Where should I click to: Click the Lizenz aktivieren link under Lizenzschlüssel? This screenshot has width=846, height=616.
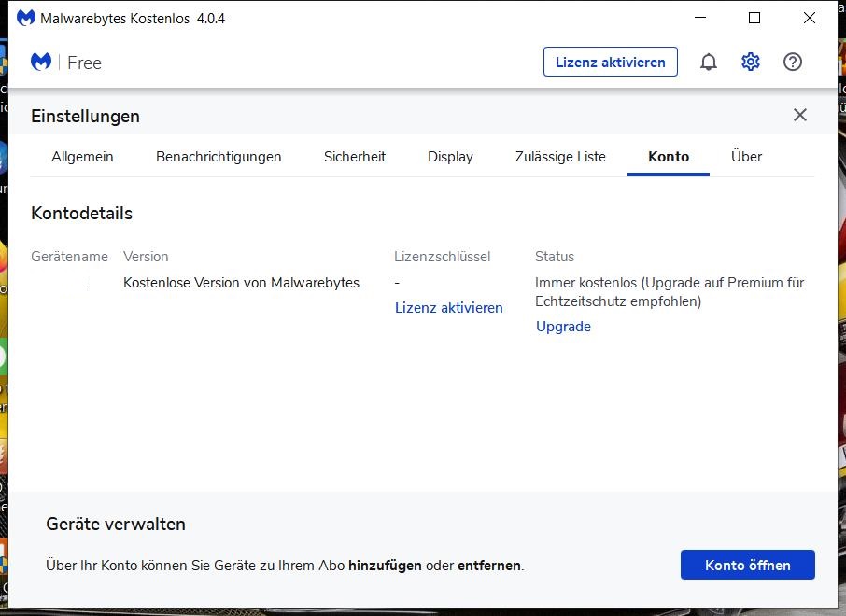(x=448, y=307)
